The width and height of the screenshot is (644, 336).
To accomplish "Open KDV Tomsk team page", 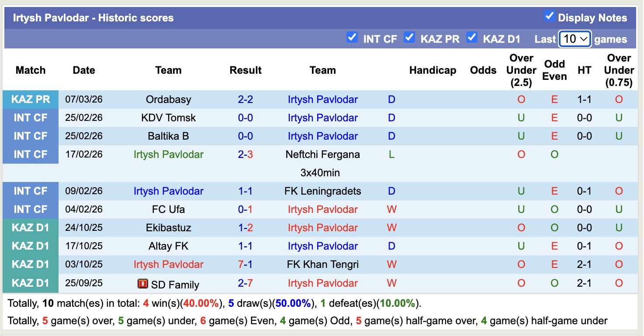I will tap(168, 118).
